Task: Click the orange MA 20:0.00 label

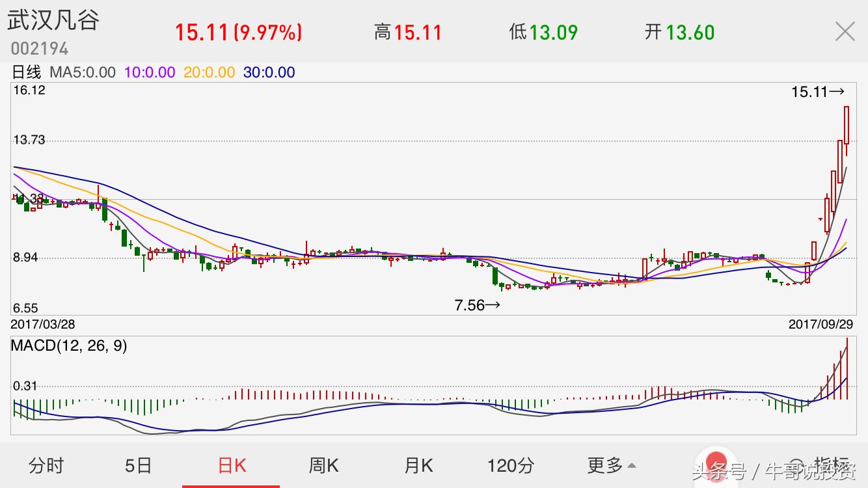Action: click(209, 72)
